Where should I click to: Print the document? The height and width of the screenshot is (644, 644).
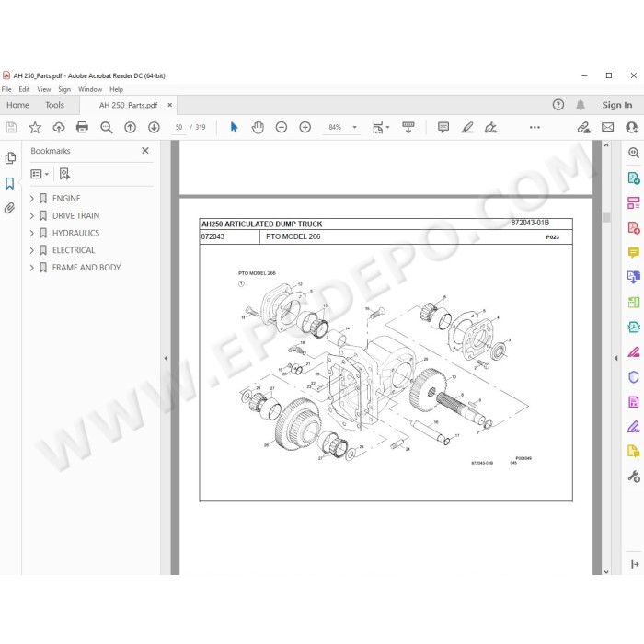pos(82,127)
